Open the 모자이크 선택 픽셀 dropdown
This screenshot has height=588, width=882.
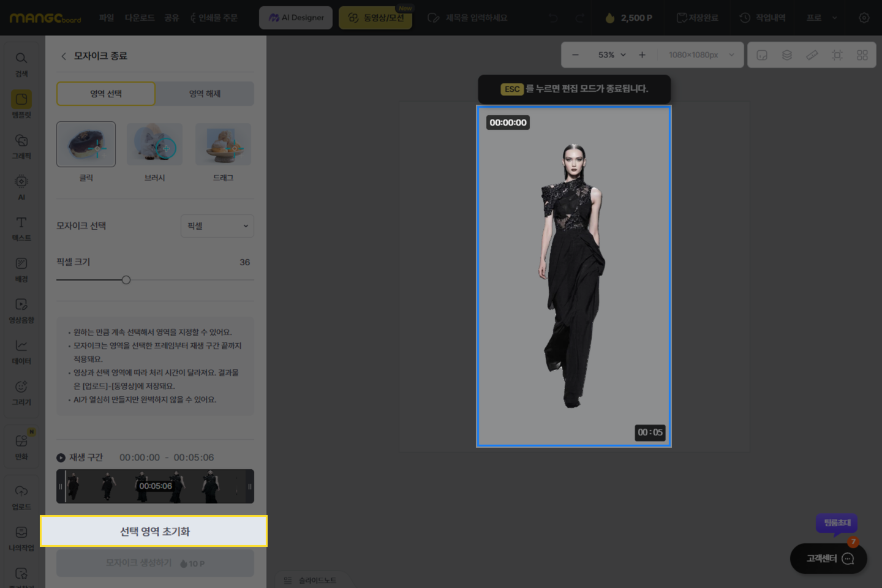(x=217, y=226)
